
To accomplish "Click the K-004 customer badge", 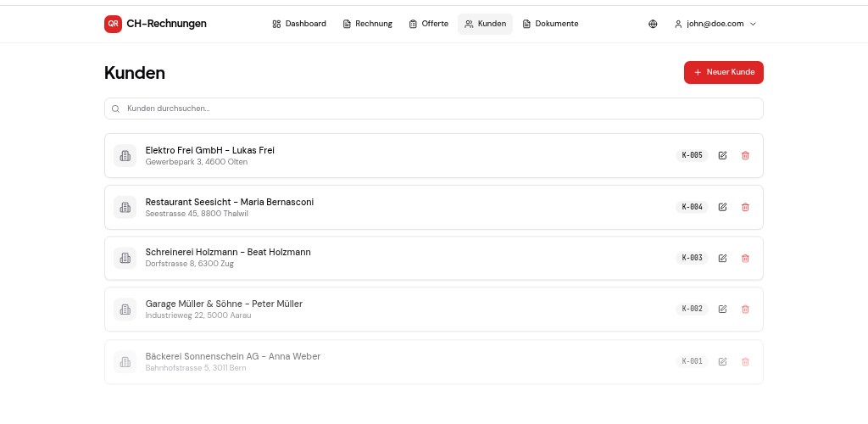I will 692,207.
